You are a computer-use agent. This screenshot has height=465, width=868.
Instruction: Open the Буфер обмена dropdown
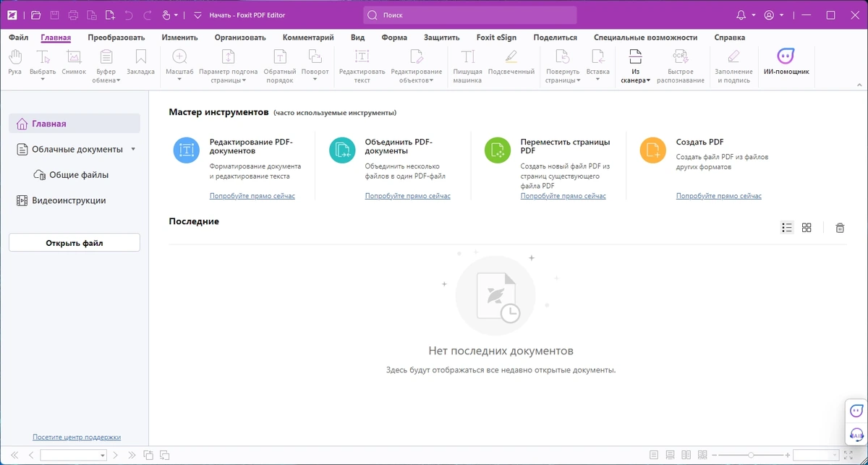(118, 81)
